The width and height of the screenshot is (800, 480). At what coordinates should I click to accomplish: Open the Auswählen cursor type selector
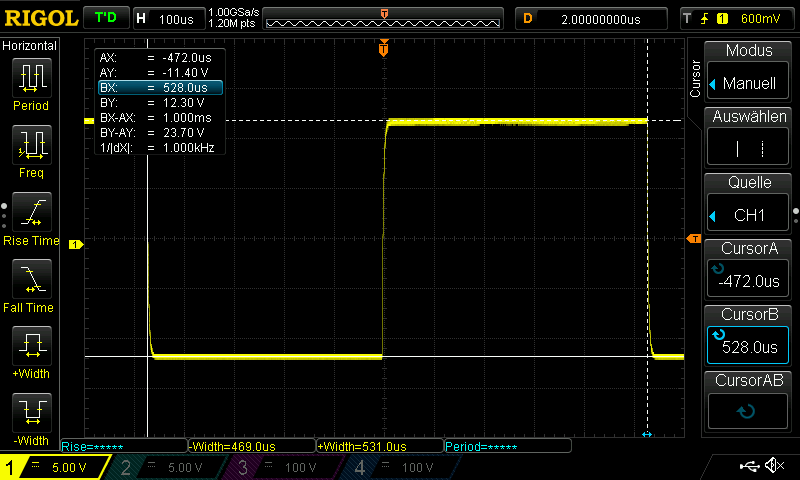click(x=748, y=137)
